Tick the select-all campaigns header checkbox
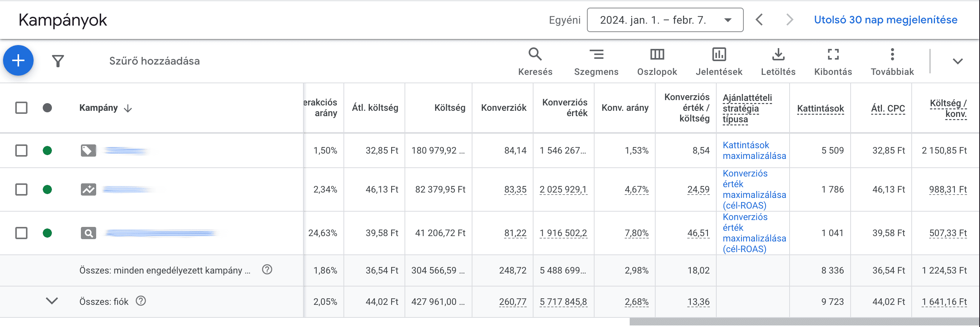The height and width of the screenshot is (327, 980). tap(21, 108)
